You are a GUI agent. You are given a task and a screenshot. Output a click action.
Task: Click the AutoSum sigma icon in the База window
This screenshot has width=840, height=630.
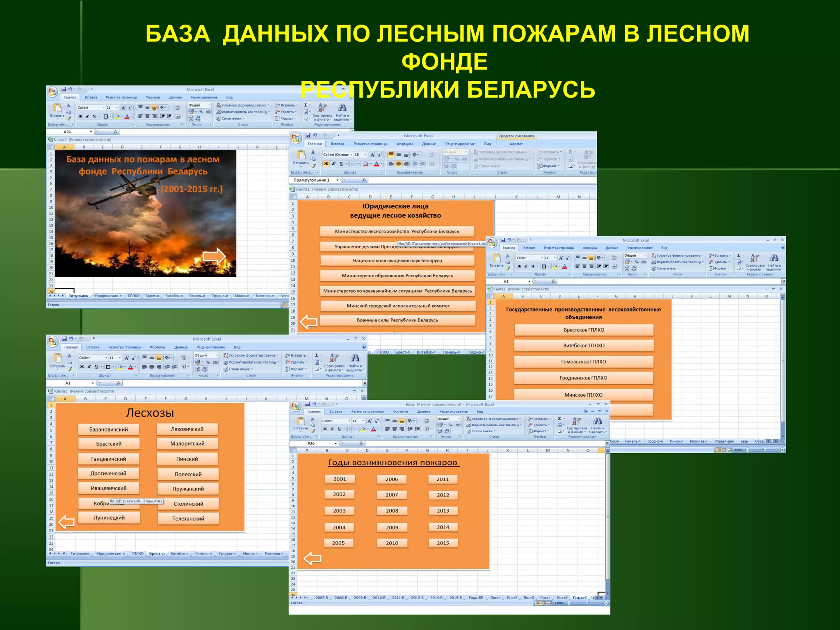coord(559,419)
